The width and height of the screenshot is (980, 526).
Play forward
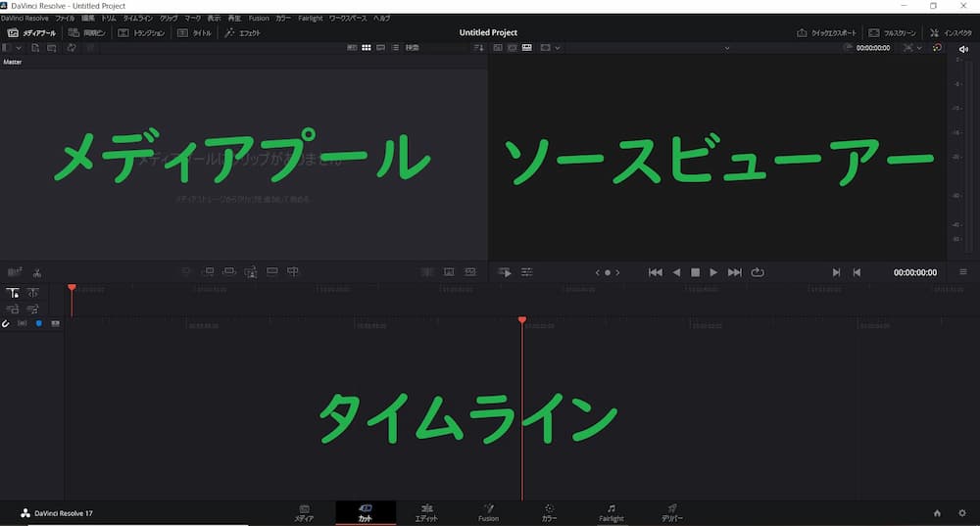click(x=713, y=272)
